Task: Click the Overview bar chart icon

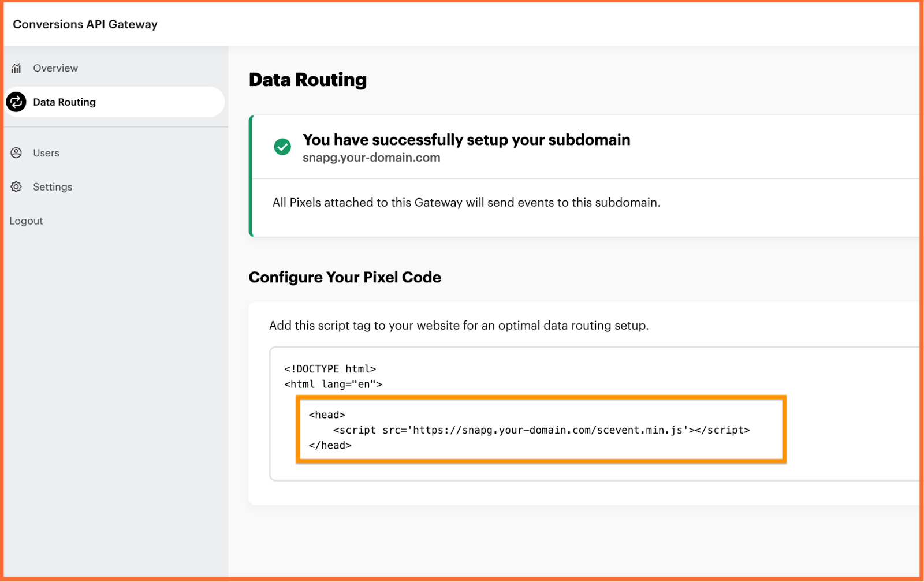Action: [16, 68]
